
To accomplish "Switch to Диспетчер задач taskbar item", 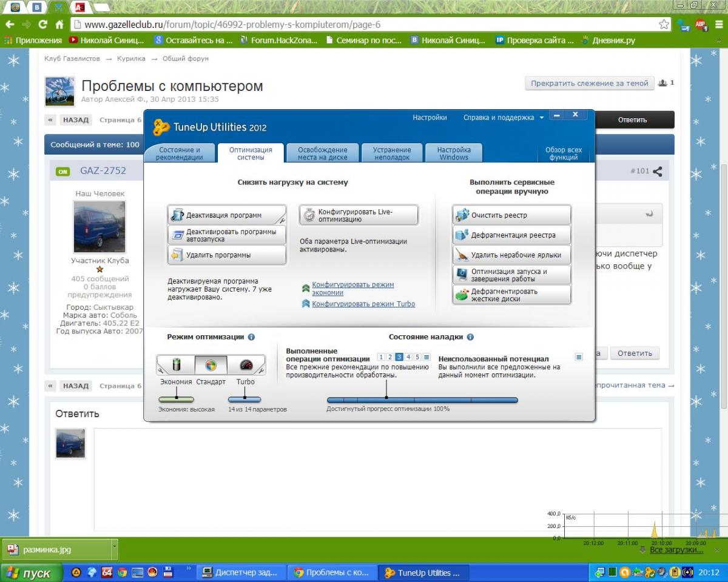I will (x=242, y=573).
